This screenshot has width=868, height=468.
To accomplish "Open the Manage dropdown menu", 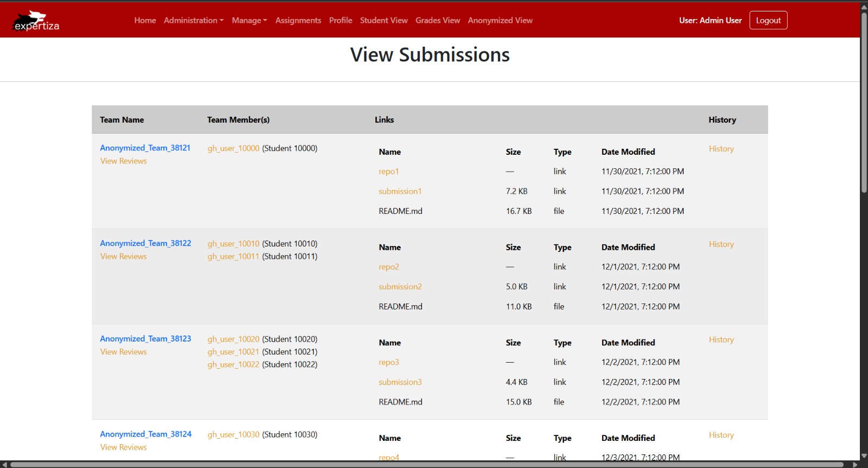I will [x=249, y=21].
